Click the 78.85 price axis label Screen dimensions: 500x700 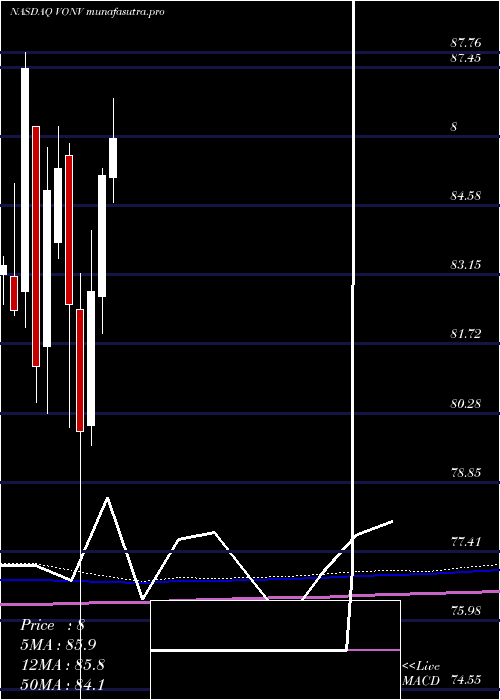click(467, 472)
